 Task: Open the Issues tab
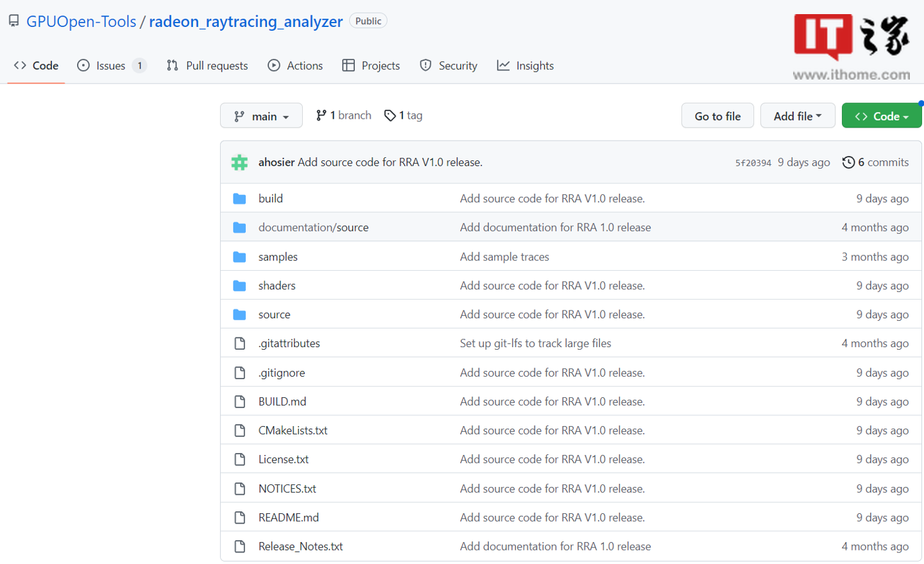point(112,65)
